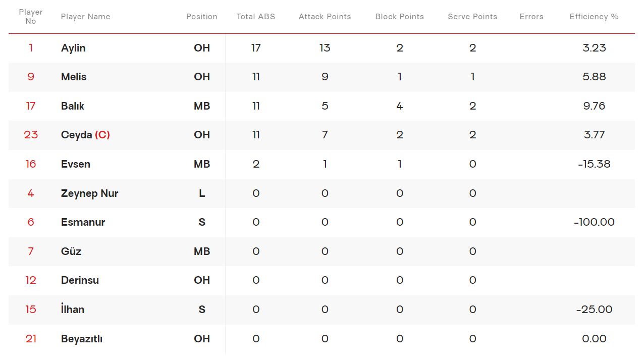Click on Esmanur's player name
Screen dimensions: 644x360
[83, 222]
